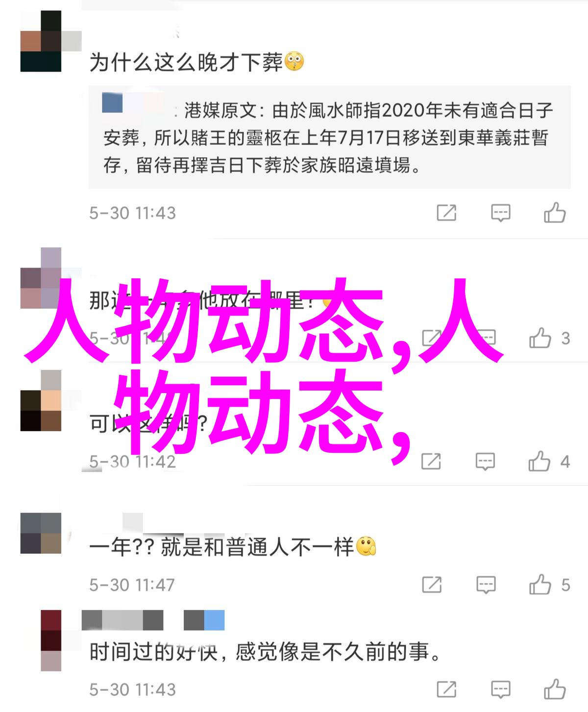Screen dimensions: 588x712
Task: Like the 可以这样吗 comment with 4 likes
Action: tap(539, 461)
